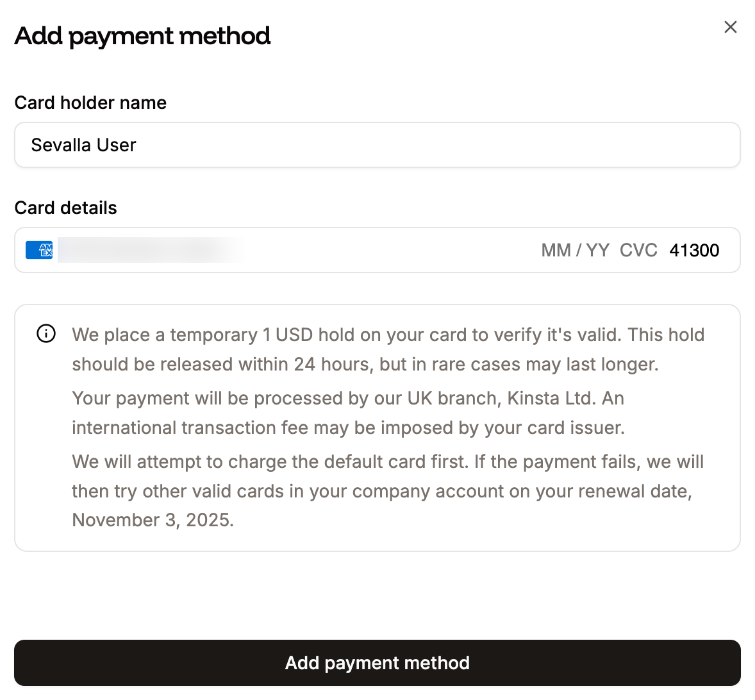Screen dimensions: 755x700
Task: Select the Sevalla User text in the name input
Action: tap(83, 145)
